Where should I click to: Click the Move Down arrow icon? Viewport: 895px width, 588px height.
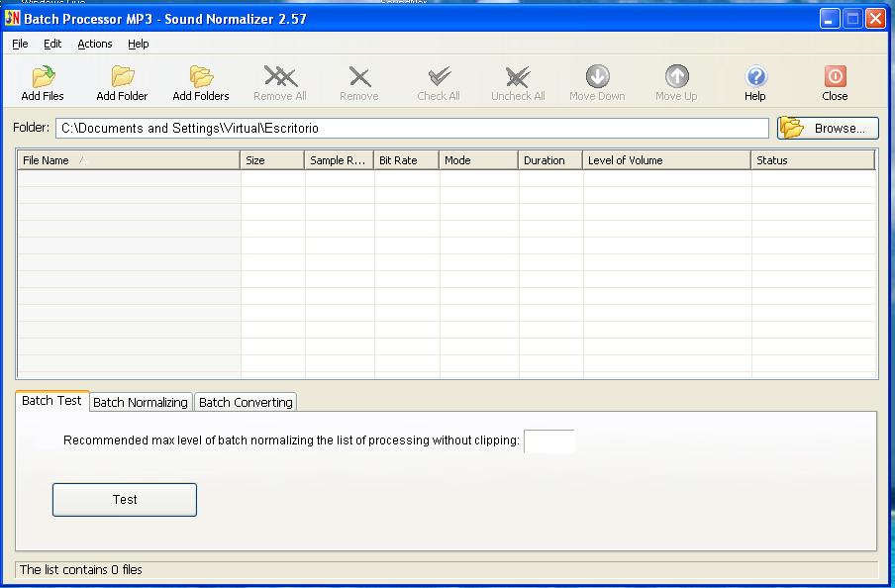click(598, 76)
